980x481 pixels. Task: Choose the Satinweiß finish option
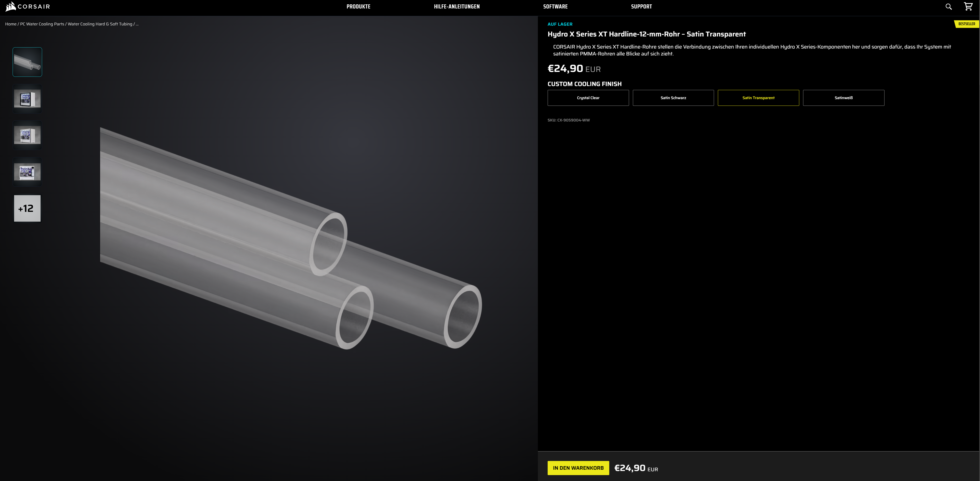843,98
